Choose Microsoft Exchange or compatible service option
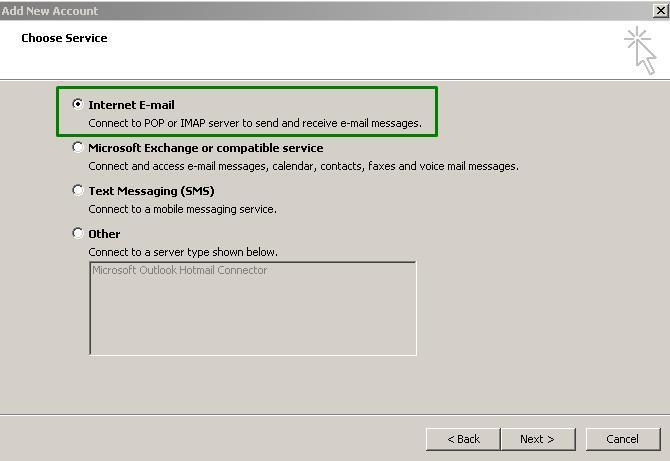The width and height of the screenshot is (670, 461). [77, 147]
